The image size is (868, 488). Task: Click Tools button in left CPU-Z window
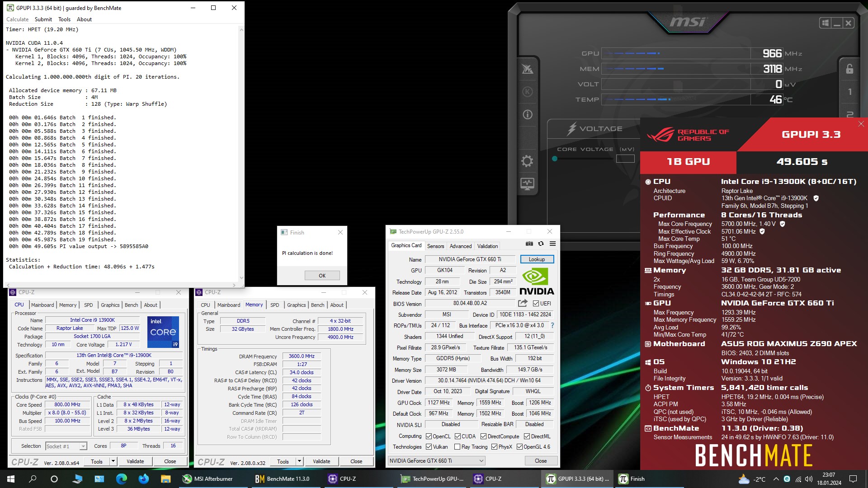point(97,461)
